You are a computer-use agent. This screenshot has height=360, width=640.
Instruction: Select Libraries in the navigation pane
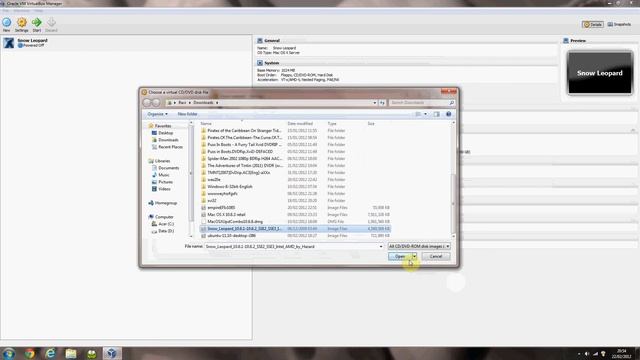coord(162,161)
